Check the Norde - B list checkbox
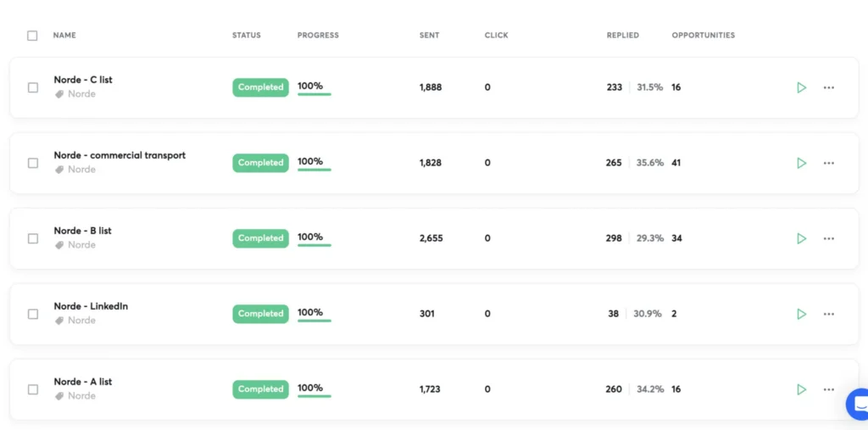This screenshot has height=430, width=868. pos(33,238)
